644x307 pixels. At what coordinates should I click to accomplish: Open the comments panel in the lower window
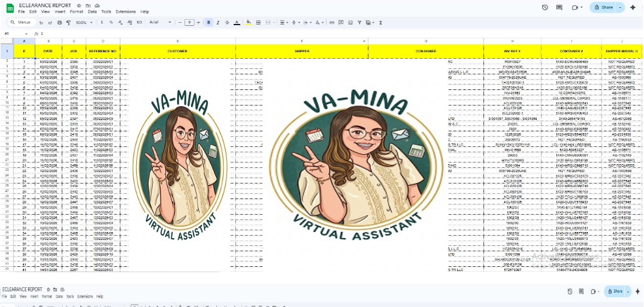coord(581,291)
